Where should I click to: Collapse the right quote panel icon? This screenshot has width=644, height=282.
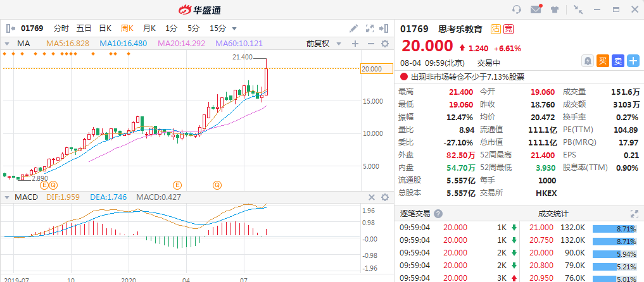(x=384, y=28)
